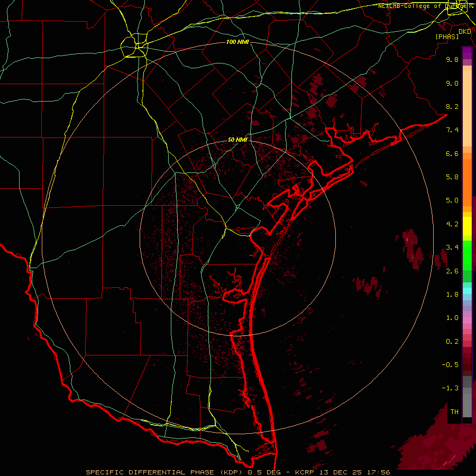
Task: Pick the yellow band of the color bar
Action: (467, 226)
